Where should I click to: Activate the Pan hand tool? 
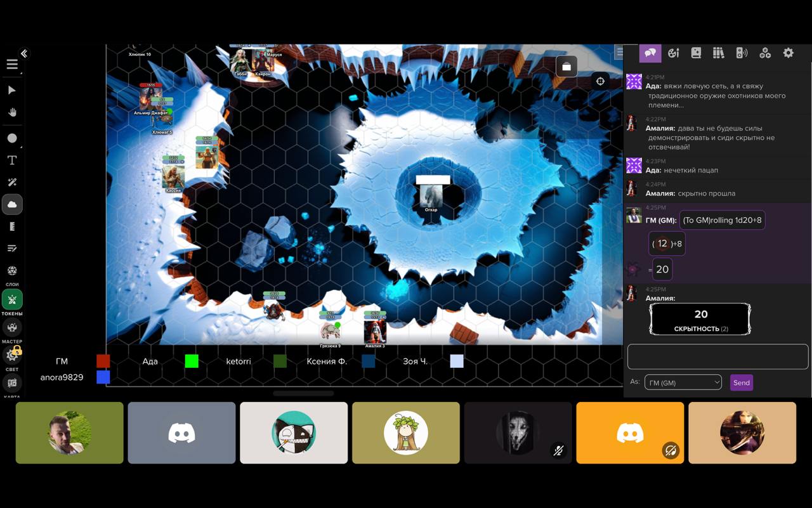point(12,112)
